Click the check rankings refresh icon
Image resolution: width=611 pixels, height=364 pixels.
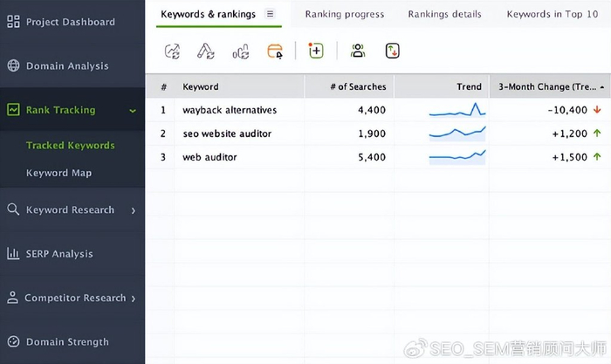click(173, 52)
